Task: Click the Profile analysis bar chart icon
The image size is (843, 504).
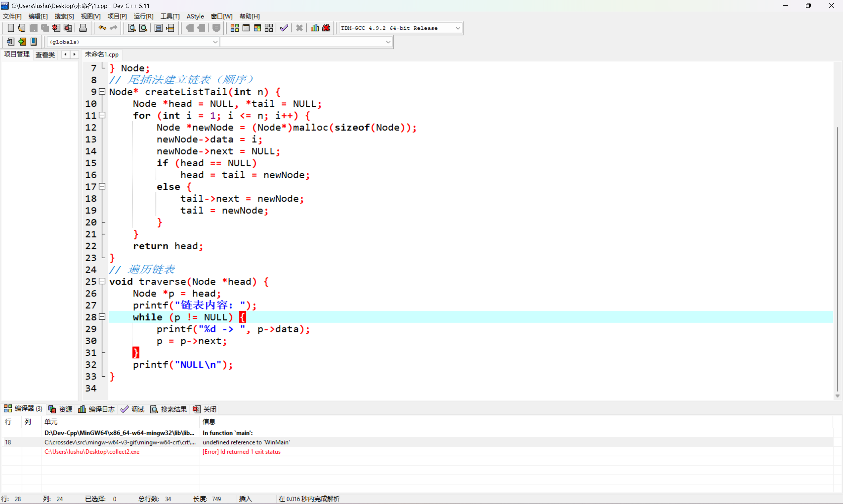Action: 315,28
